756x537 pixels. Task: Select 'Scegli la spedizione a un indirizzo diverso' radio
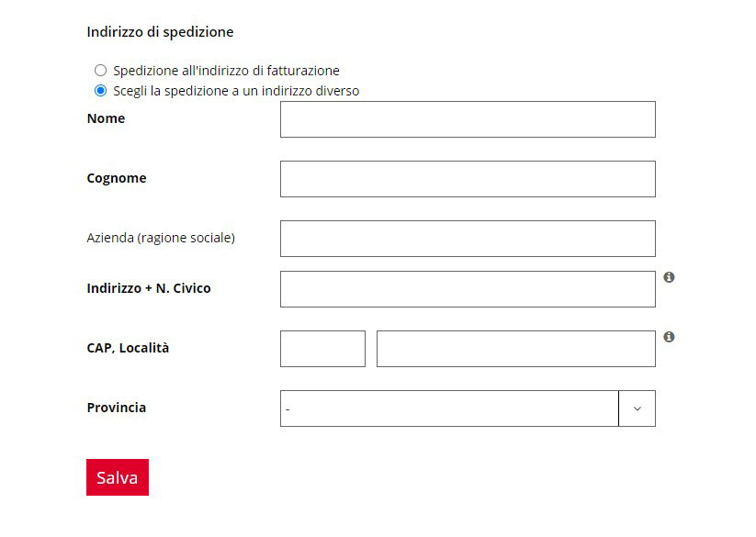(100, 91)
